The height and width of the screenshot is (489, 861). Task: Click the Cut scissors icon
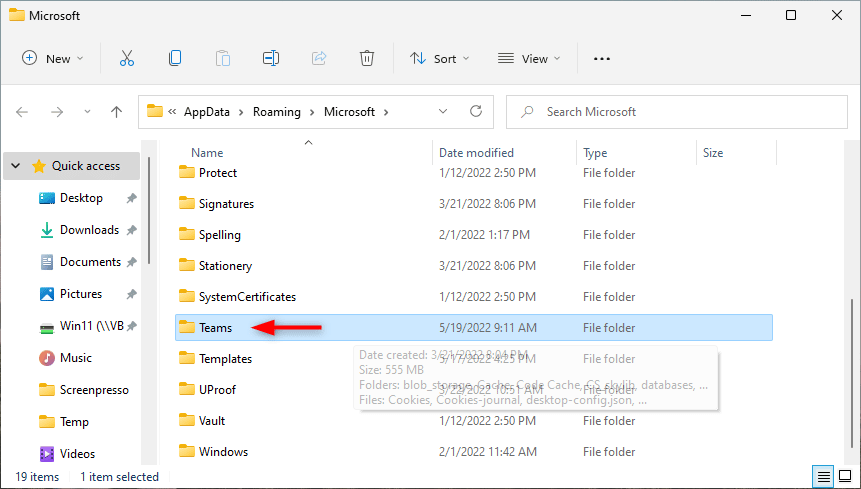127,58
